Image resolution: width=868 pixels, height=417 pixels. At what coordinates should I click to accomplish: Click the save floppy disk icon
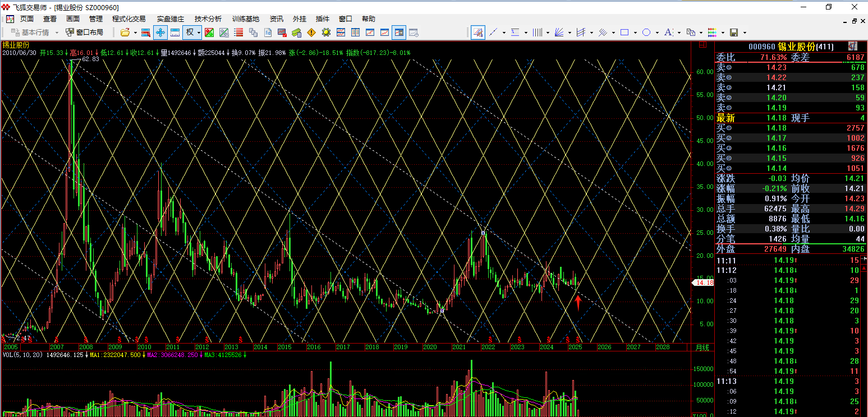tap(734, 33)
